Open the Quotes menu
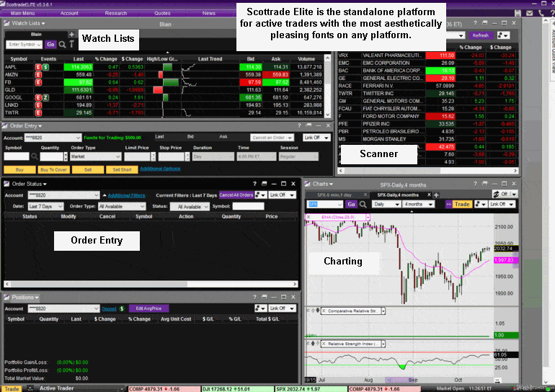Image resolution: width=555 pixels, height=392 pixels. (162, 13)
